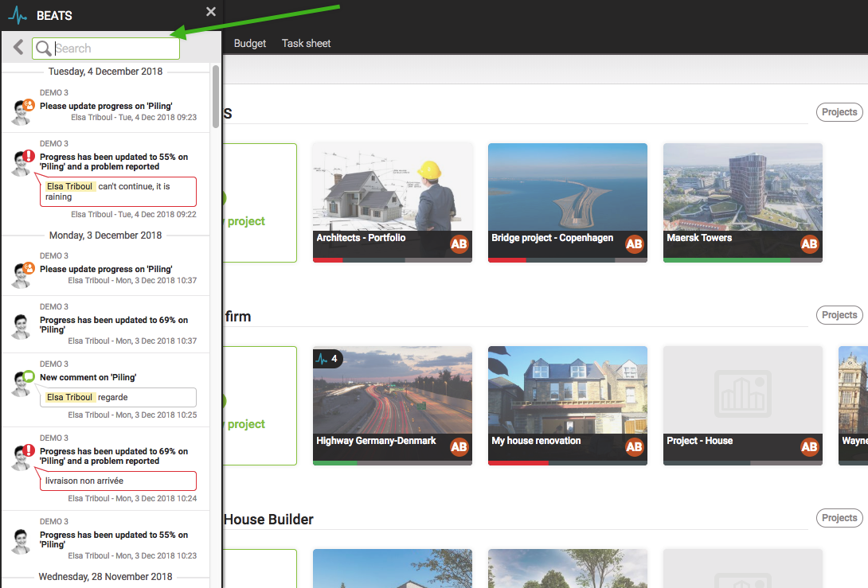Open the 10:37 'Please update progress on Piling' beat
This screenshot has height=588, width=868.
pos(106,269)
